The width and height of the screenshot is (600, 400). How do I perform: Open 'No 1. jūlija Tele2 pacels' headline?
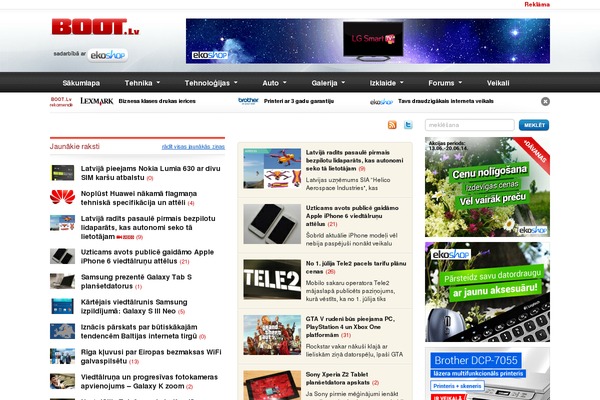coord(356,267)
